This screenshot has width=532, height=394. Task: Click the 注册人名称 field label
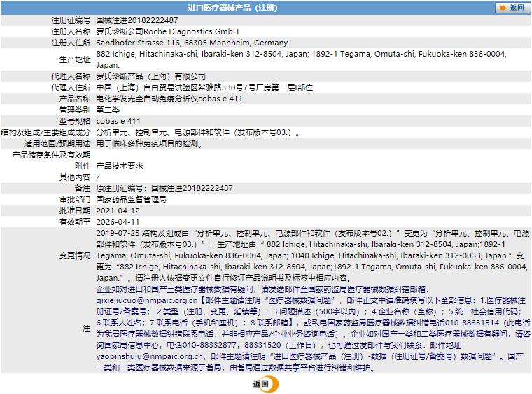71,31
